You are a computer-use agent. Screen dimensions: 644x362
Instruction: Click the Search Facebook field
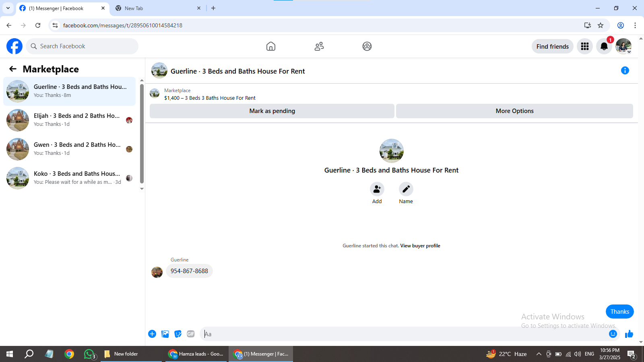click(x=82, y=46)
